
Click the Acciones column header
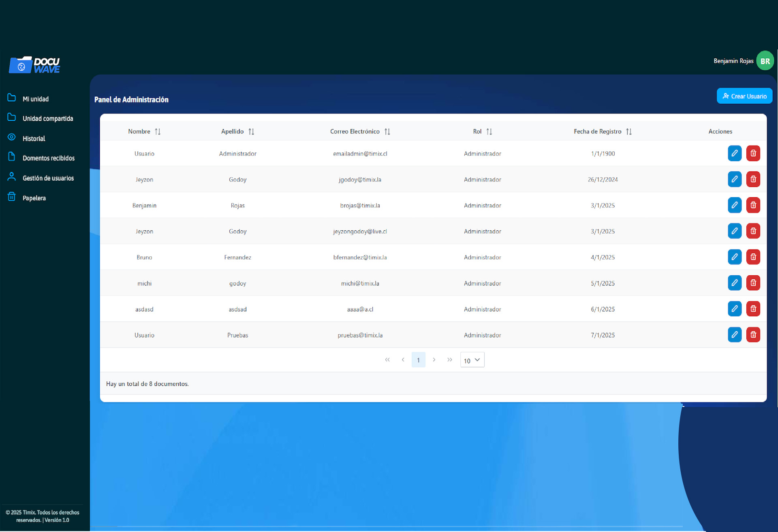click(720, 132)
